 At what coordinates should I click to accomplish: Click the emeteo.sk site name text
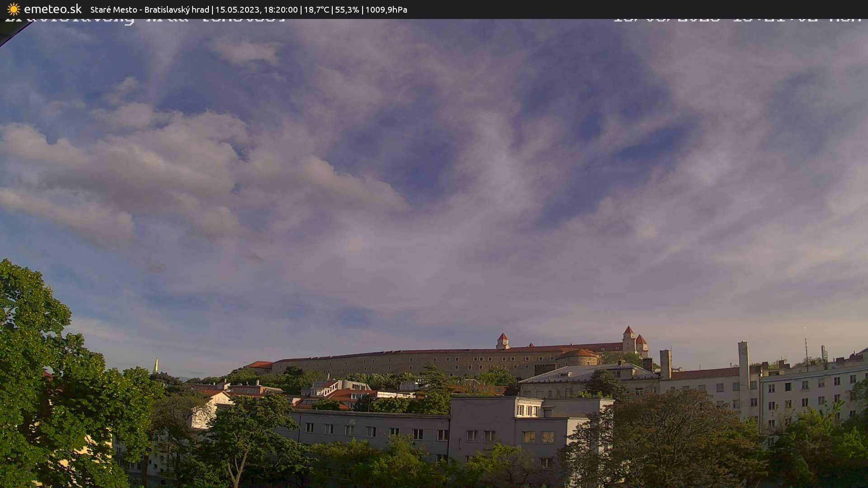[x=53, y=9]
